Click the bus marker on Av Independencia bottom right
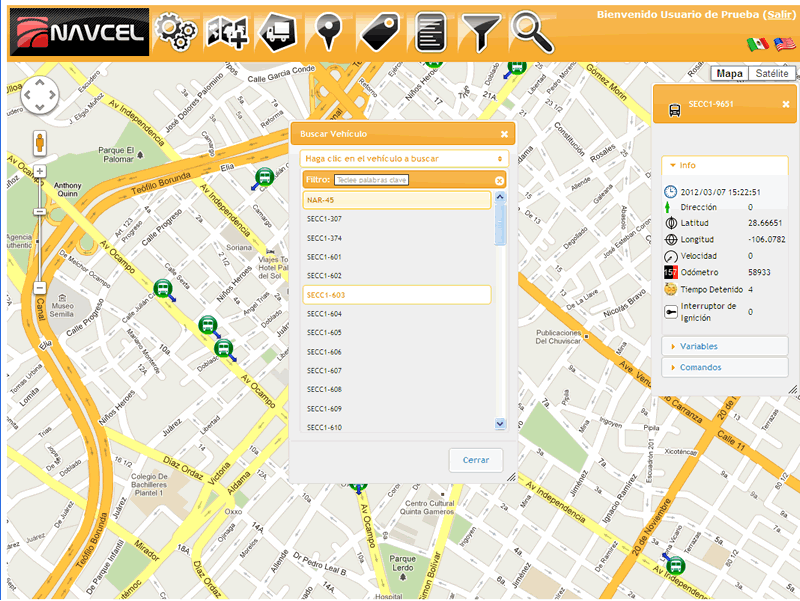This screenshot has width=800, height=601. [676, 564]
